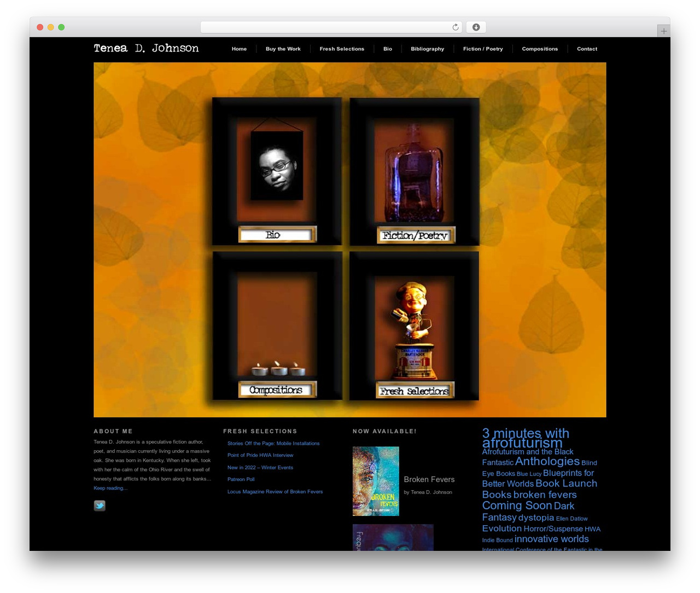Select the 3 minutes with afrofuturism tag
This screenshot has width=700, height=593.
coord(526,438)
